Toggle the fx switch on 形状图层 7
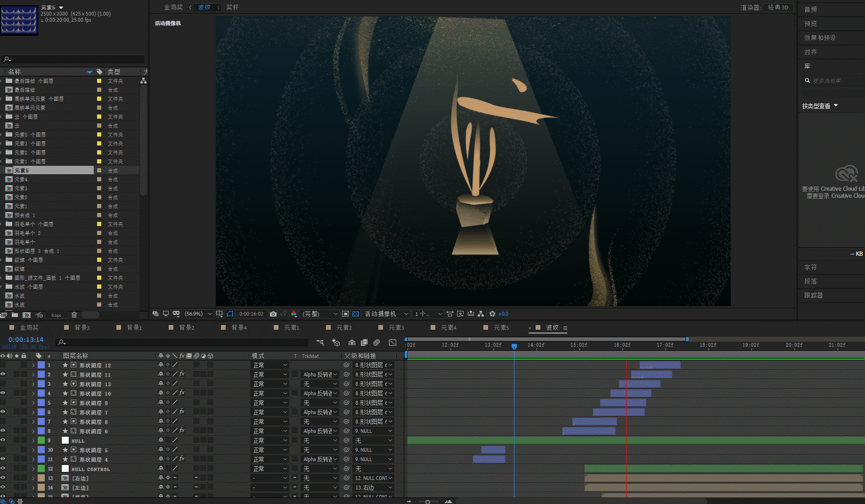The image size is (865, 504). 182,412
